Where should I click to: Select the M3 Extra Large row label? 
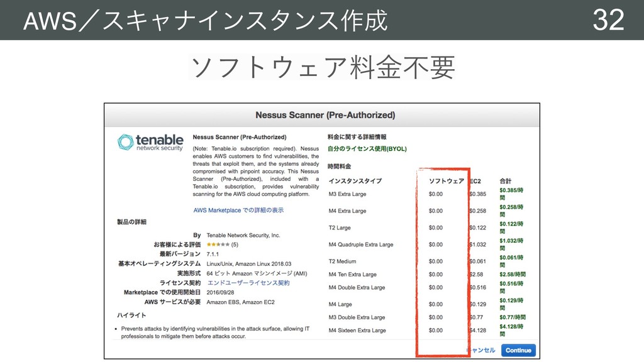pos(347,194)
